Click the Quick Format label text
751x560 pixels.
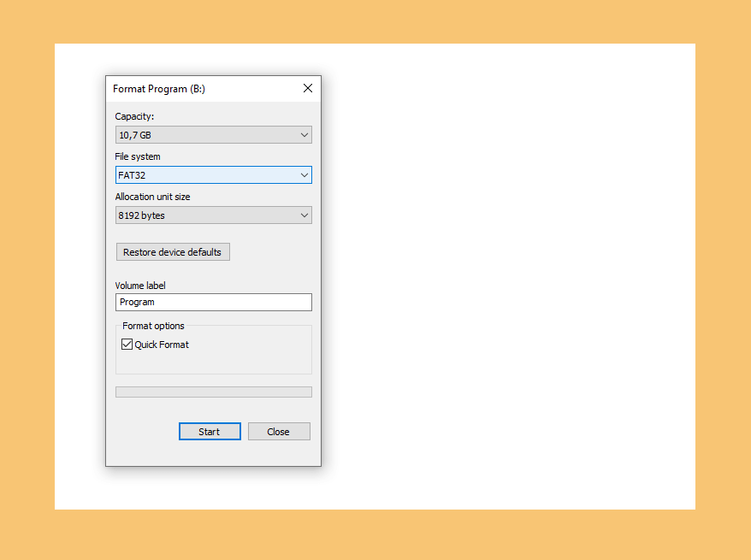(x=162, y=345)
